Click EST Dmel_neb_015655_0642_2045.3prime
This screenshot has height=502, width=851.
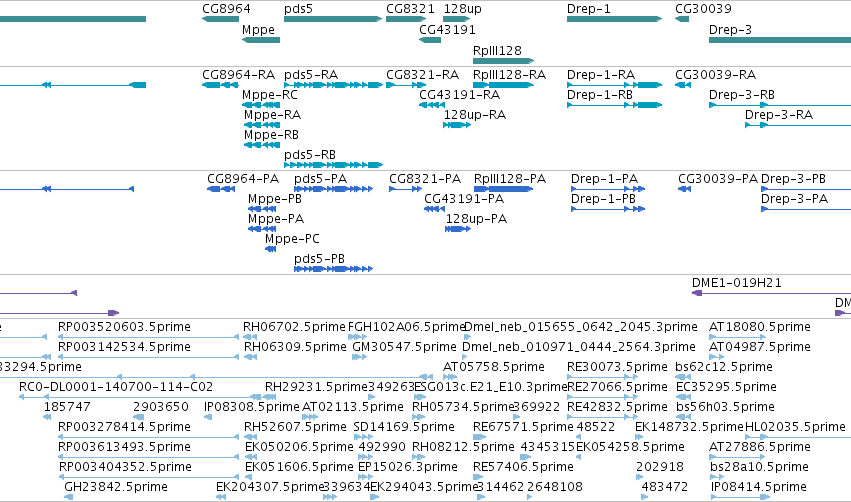[x=581, y=327]
